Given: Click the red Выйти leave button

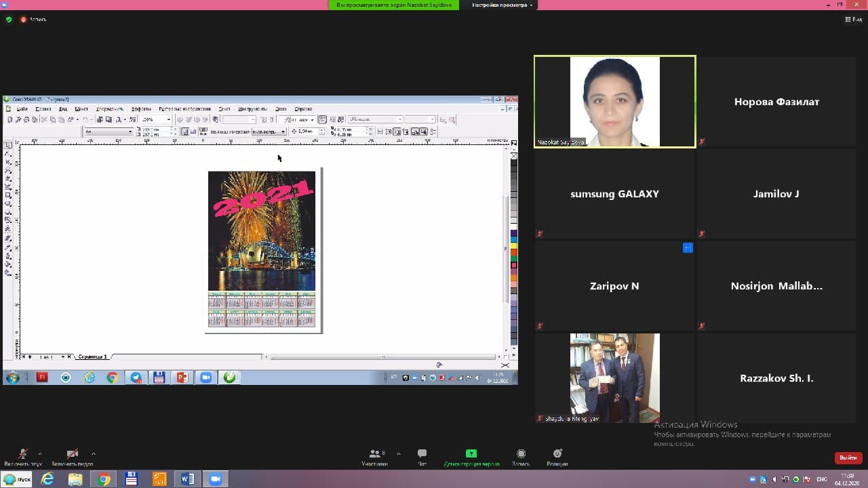Looking at the screenshot, I should [848, 457].
